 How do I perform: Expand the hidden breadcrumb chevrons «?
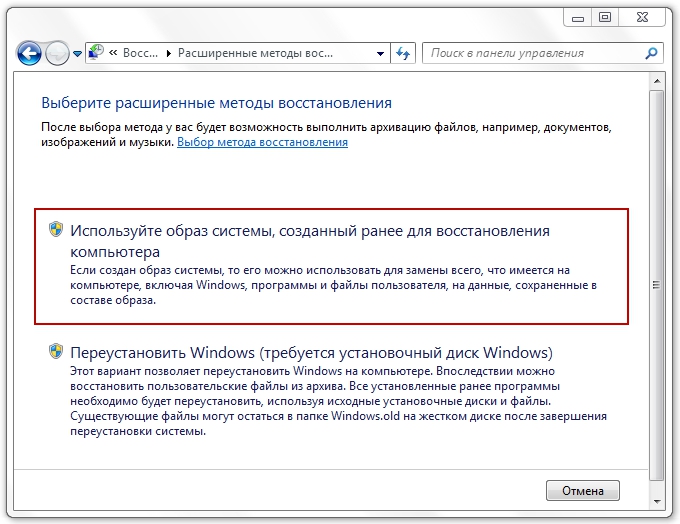tap(113, 53)
